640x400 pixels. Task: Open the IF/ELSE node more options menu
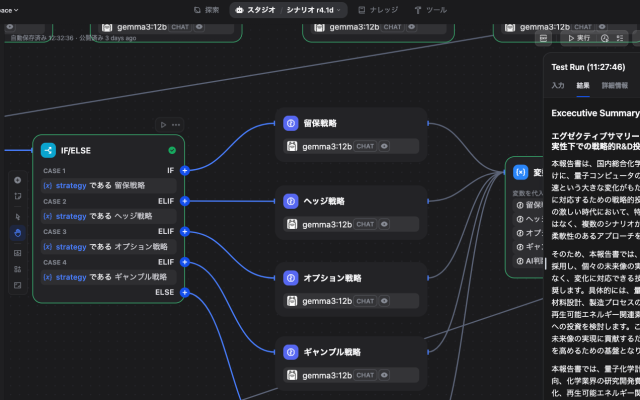click(176, 125)
